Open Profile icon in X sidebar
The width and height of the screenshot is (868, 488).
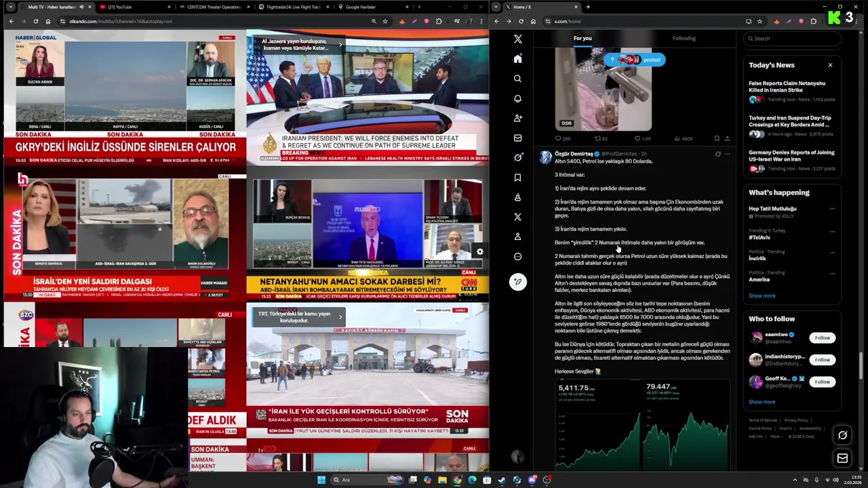tap(517, 237)
